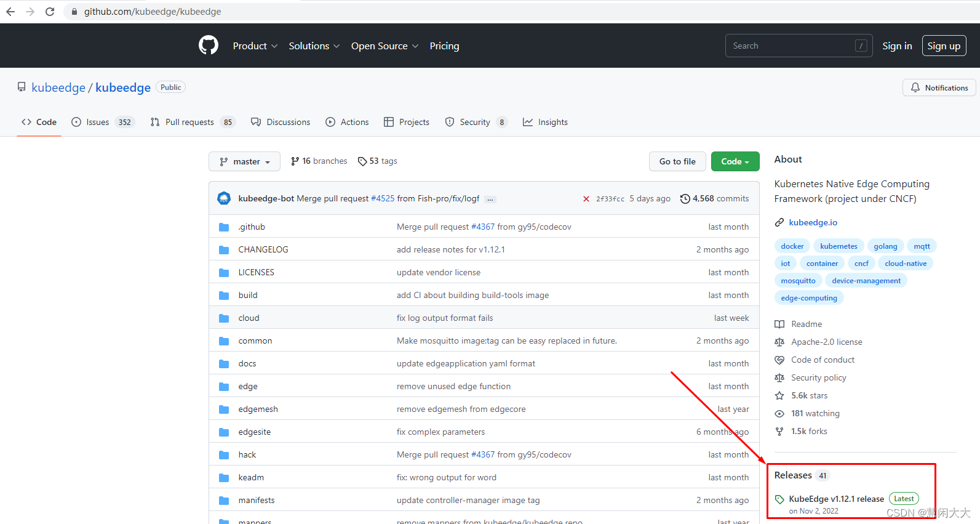Expand the Open Source menu
This screenshot has height=524, width=980.
(384, 46)
